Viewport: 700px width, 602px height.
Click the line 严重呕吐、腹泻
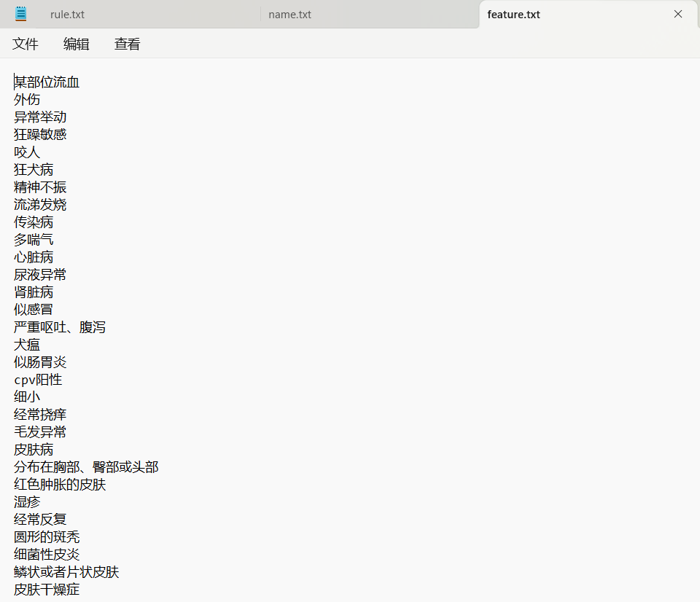[60, 327]
